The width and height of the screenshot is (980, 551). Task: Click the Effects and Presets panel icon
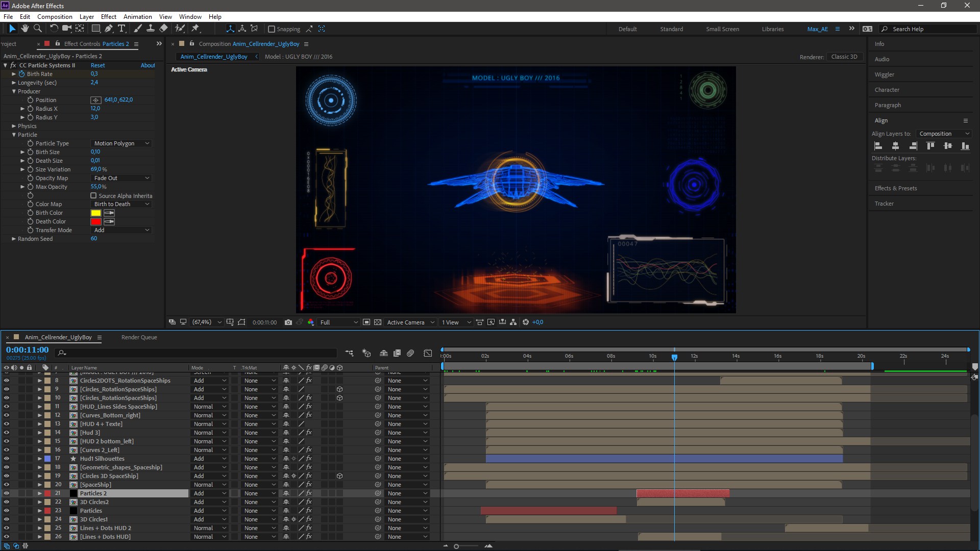point(895,188)
